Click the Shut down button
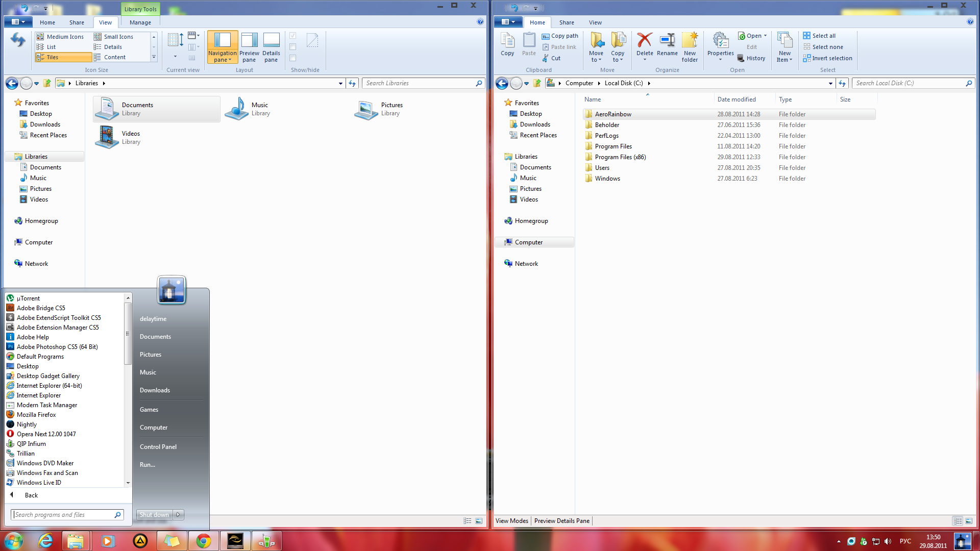Image resolution: width=980 pixels, height=551 pixels. pyautogui.click(x=154, y=515)
